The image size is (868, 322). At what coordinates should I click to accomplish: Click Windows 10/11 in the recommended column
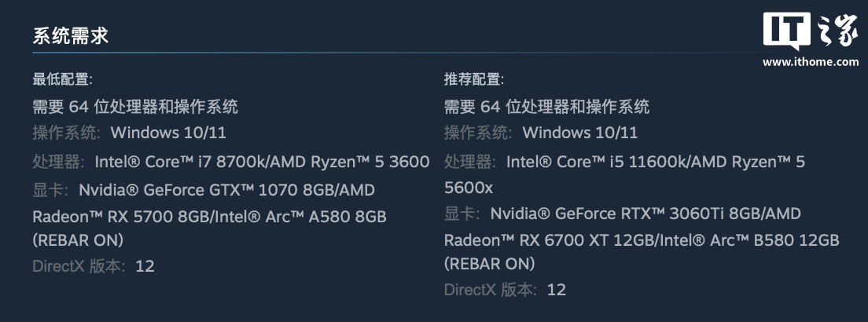pyautogui.click(x=579, y=133)
